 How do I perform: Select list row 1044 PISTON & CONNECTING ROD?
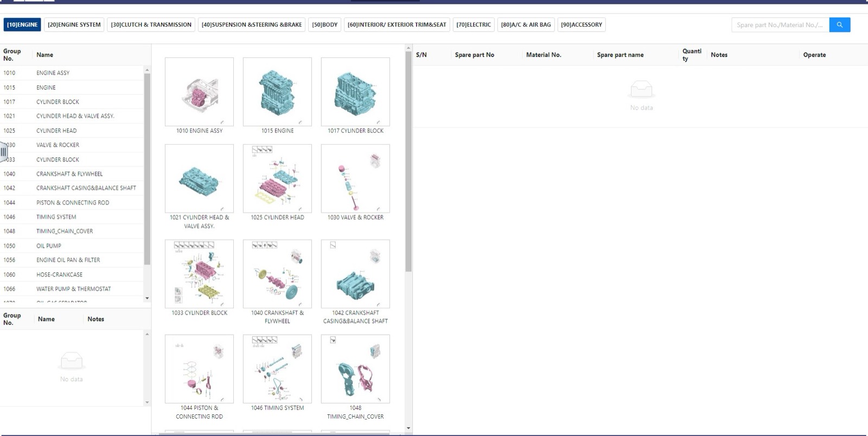pyautogui.click(x=72, y=202)
